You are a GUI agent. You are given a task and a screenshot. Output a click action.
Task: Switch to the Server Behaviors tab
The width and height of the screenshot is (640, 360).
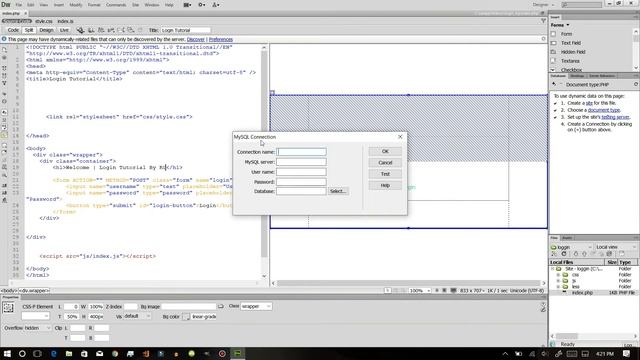tap(602, 76)
